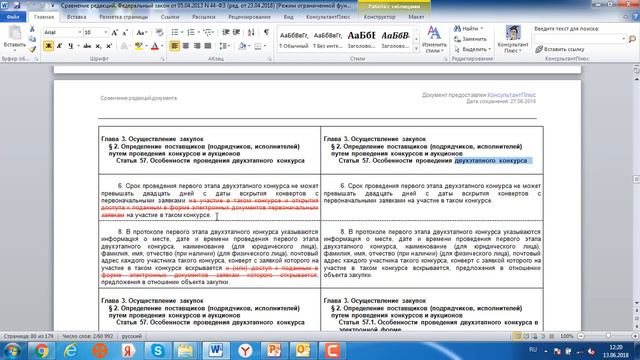
Task: Center the text
Action: [x=186, y=46]
